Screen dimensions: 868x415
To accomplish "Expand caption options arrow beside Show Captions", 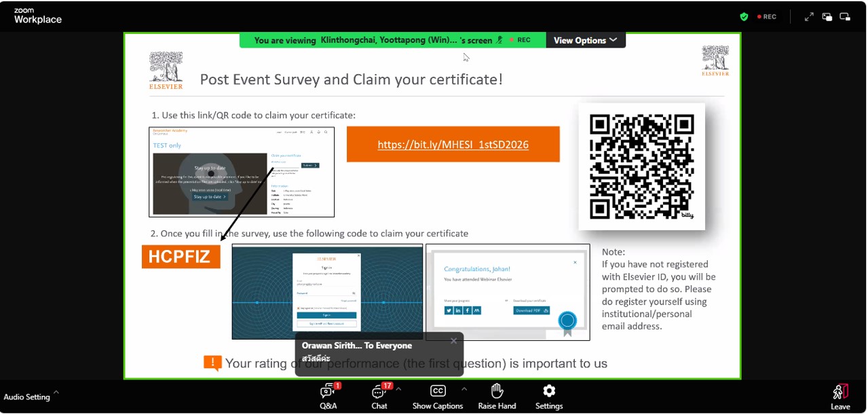I will (464, 389).
